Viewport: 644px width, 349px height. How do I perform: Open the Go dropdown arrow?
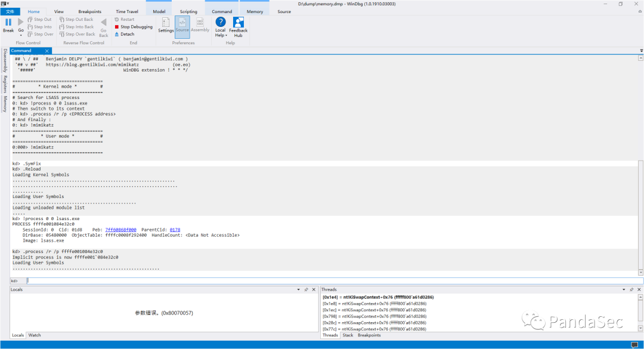tap(20, 35)
